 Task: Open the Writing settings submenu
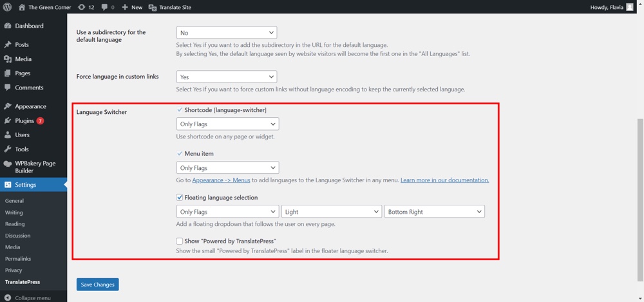coord(14,212)
